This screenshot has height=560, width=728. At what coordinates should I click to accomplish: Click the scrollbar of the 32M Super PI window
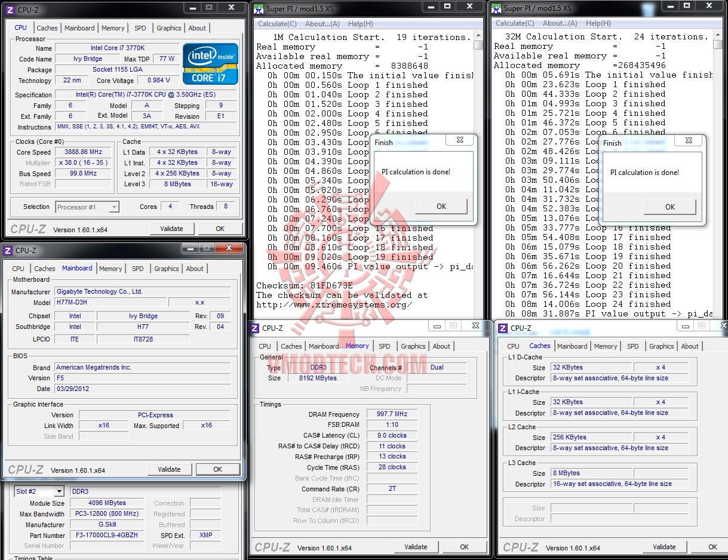718,173
